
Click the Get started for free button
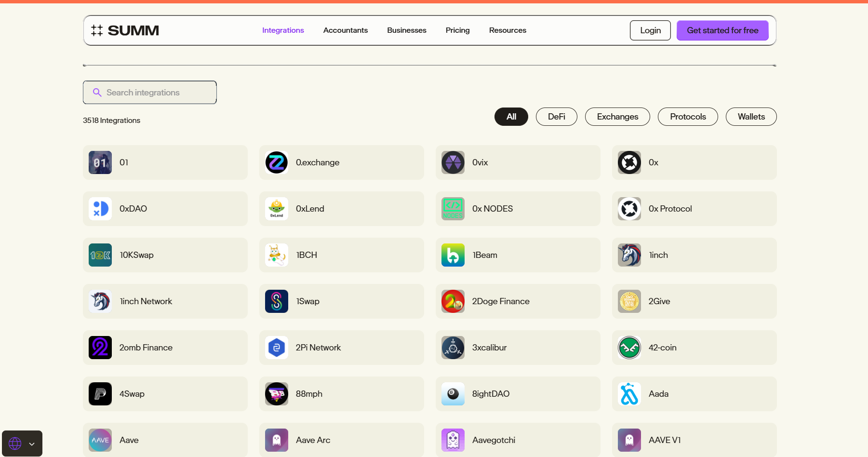point(722,30)
